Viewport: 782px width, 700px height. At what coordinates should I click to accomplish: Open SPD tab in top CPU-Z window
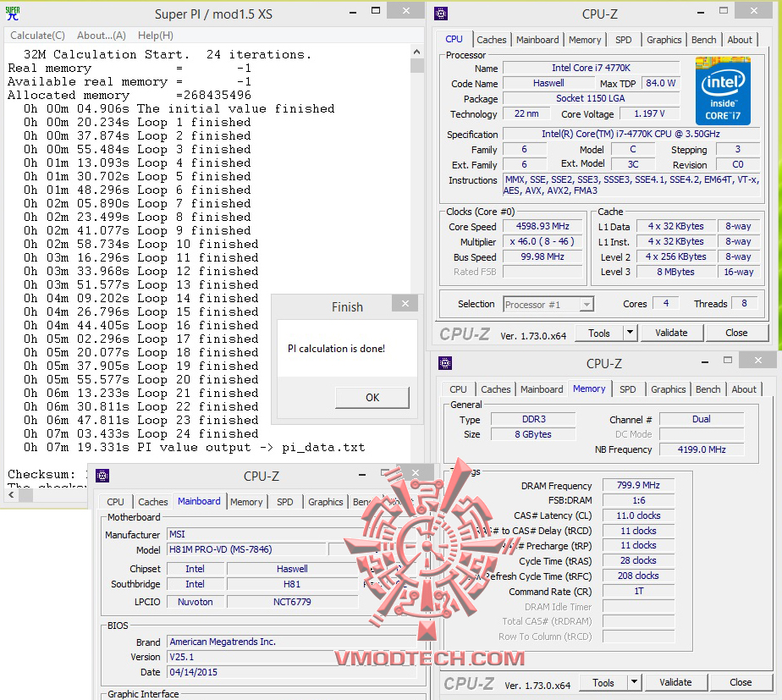pyautogui.click(x=623, y=40)
